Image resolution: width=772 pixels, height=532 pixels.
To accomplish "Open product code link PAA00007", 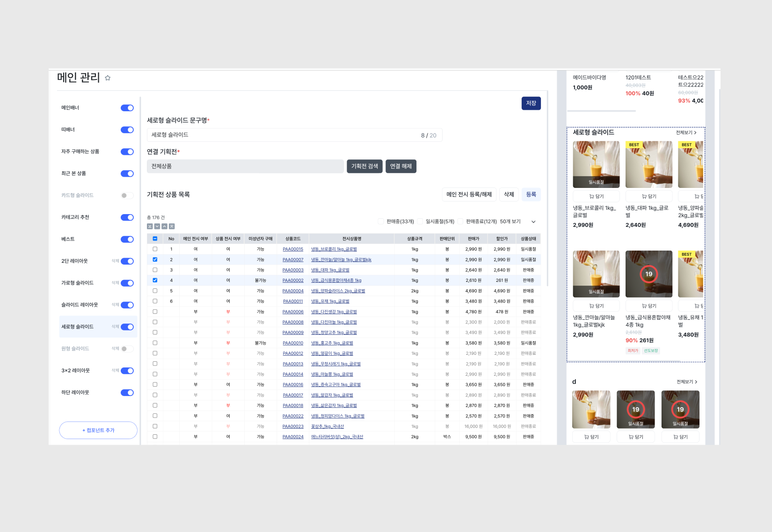I will (x=293, y=260).
